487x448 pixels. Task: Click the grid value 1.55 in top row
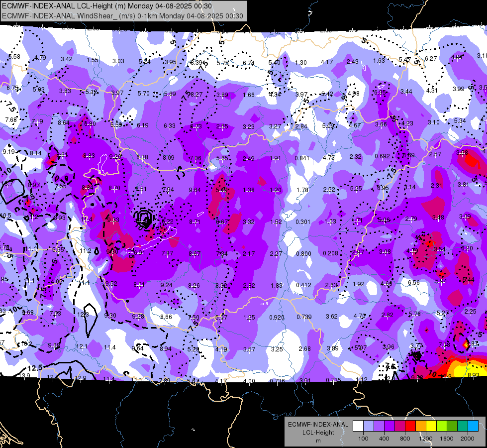92,60
